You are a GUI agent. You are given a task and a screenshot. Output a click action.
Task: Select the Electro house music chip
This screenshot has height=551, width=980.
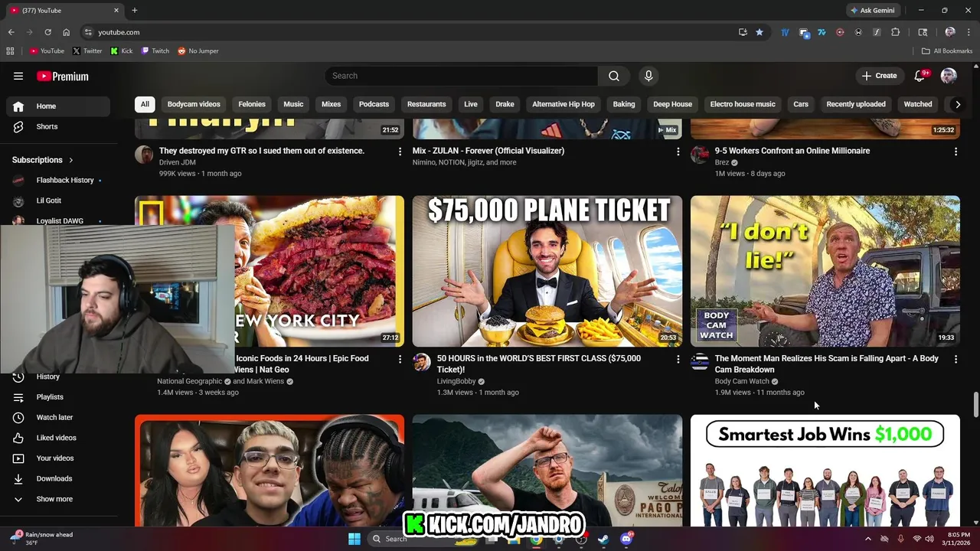click(743, 104)
